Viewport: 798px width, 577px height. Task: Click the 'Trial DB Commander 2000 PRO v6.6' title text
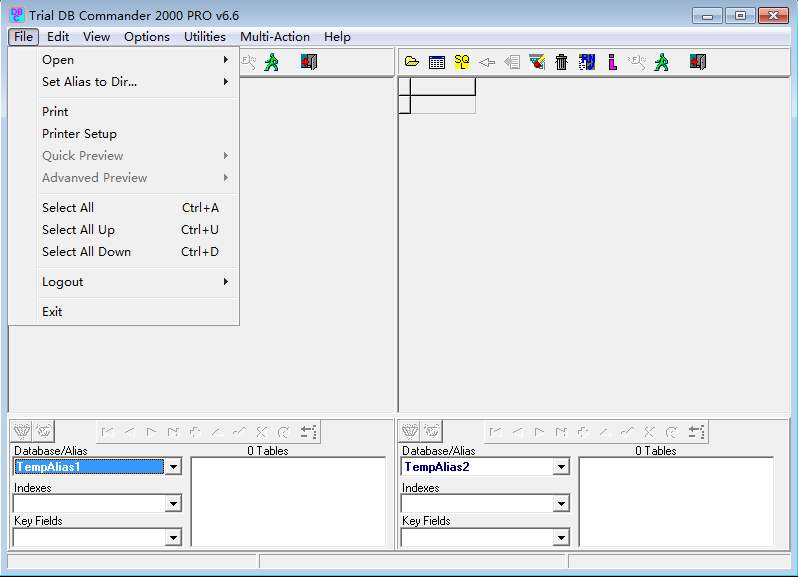pos(134,15)
